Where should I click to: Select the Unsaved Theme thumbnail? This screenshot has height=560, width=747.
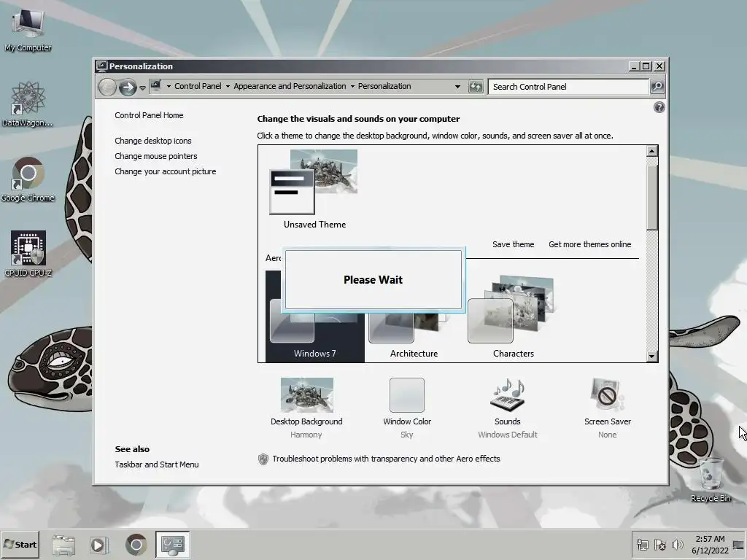point(314,190)
